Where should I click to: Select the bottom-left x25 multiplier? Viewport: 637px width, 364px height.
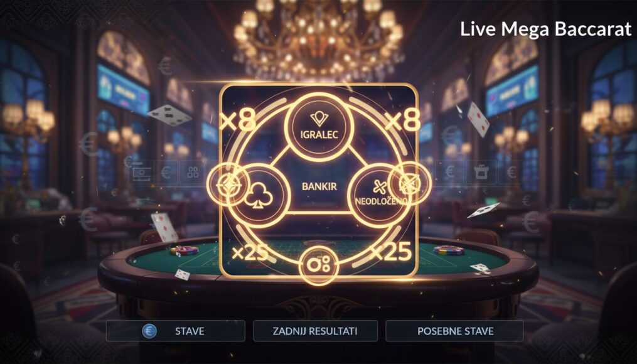click(x=250, y=253)
